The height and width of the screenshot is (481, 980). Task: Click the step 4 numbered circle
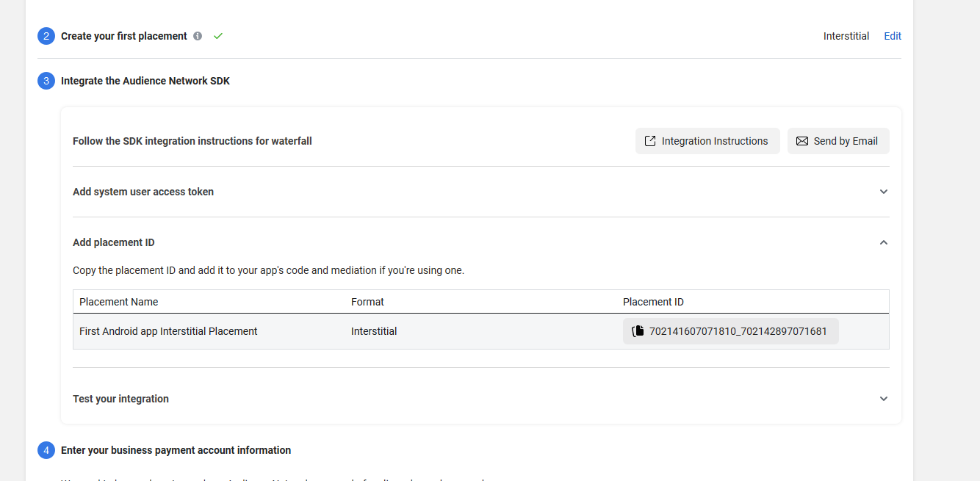(x=46, y=449)
